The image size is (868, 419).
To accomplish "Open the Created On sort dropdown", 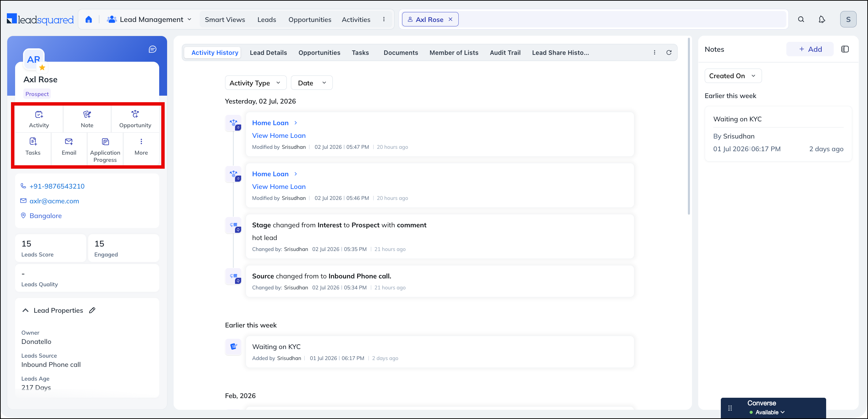I will [x=733, y=76].
